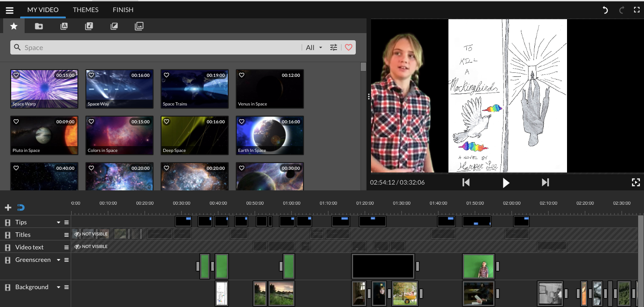Click the 02:54:12 / 03:32:06 timecode

(x=397, y=182)
